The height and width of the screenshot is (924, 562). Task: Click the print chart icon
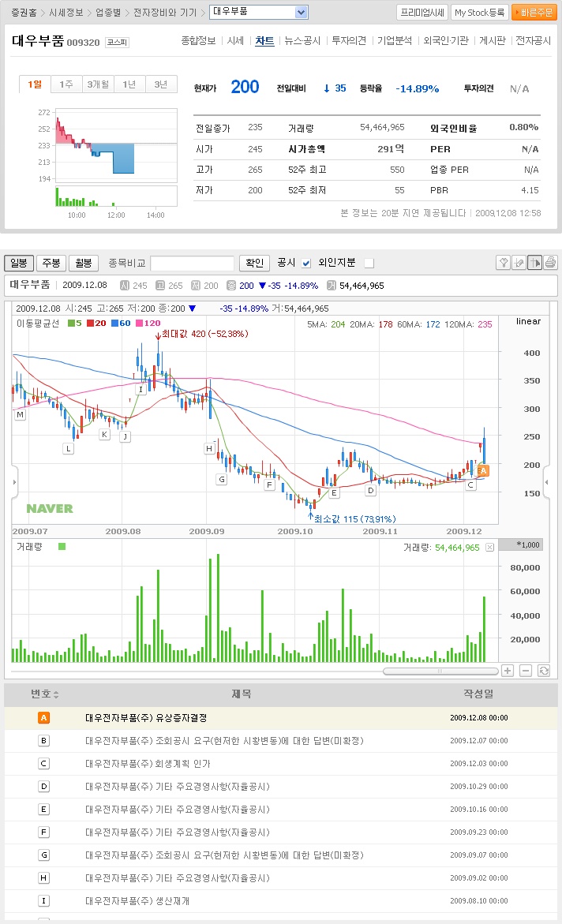pyautogui.click(x=550, y=262)
